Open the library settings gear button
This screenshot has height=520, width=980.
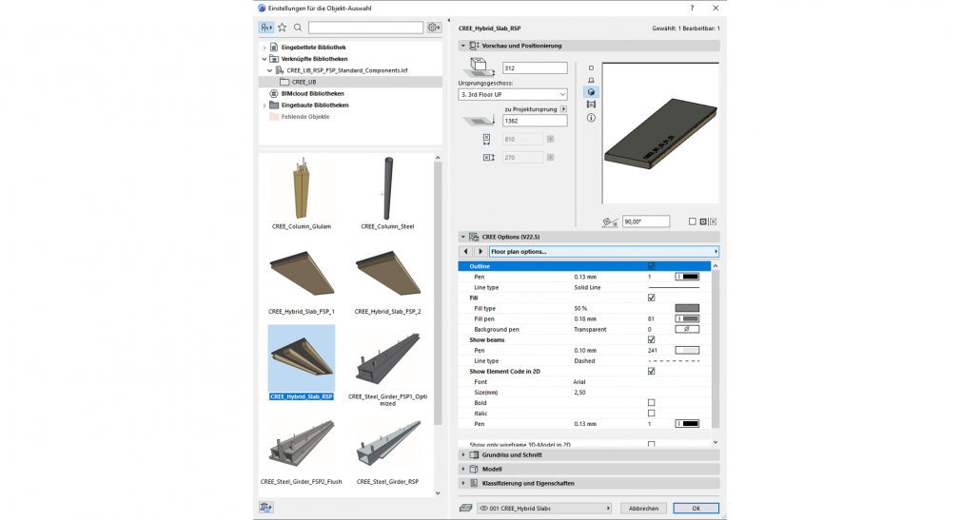tap(434, 28)
